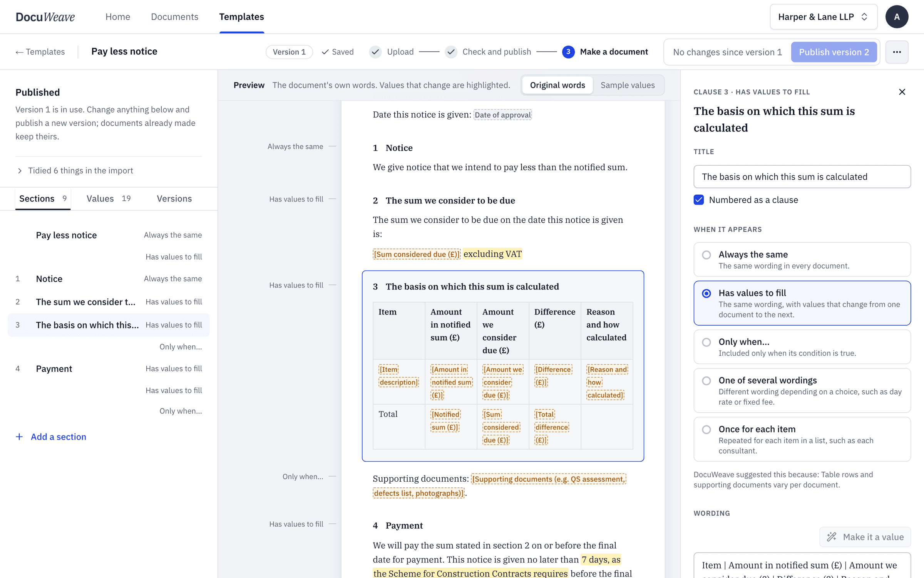Click the DocuWeave logo

pos(45,17)
